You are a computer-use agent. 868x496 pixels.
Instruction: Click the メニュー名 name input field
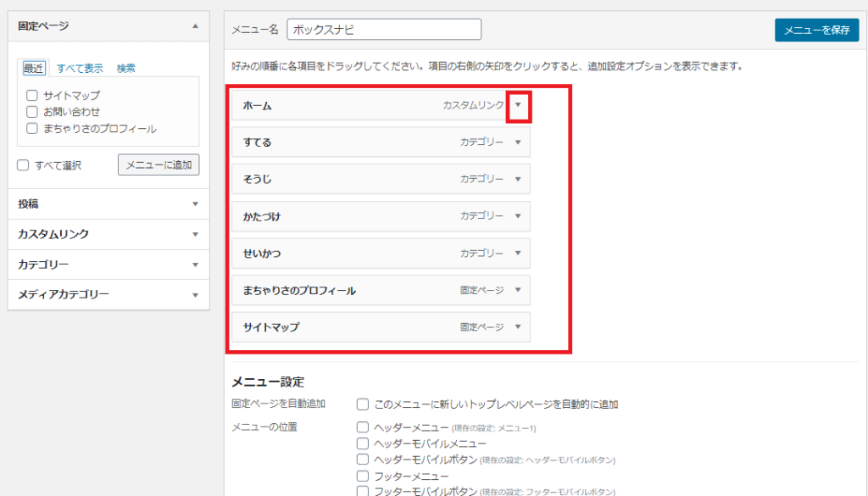pos(384,28)
